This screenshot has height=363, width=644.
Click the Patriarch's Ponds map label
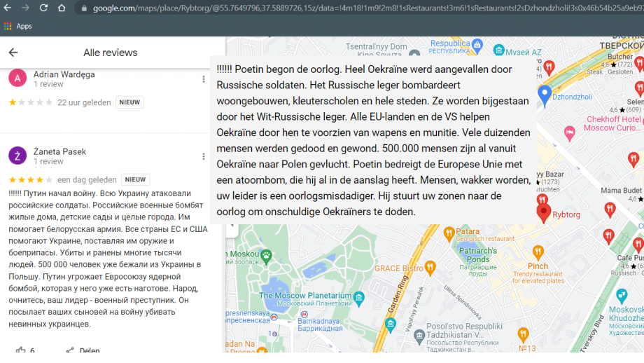(477, 255)
